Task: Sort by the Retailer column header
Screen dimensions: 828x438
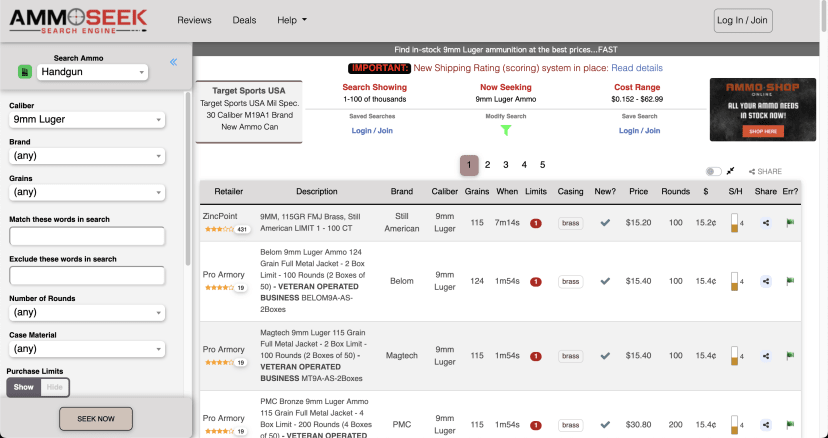Action: 229,192
